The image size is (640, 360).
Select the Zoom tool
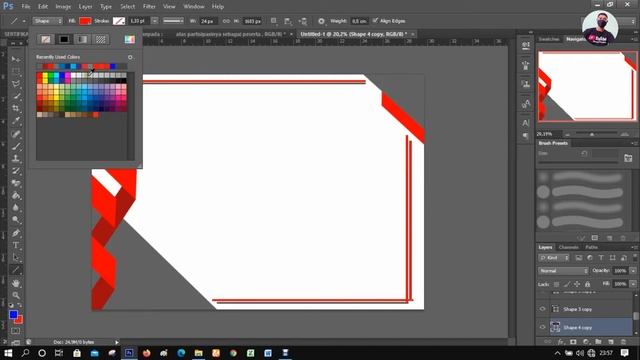coord(16,295)
